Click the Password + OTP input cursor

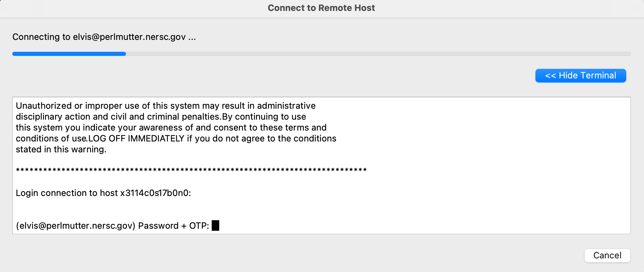click(x=215, y=225)
